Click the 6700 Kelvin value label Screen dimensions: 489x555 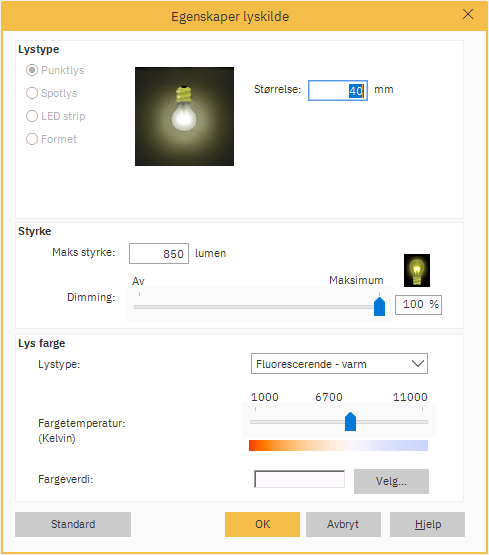click(x=329, y=397)
